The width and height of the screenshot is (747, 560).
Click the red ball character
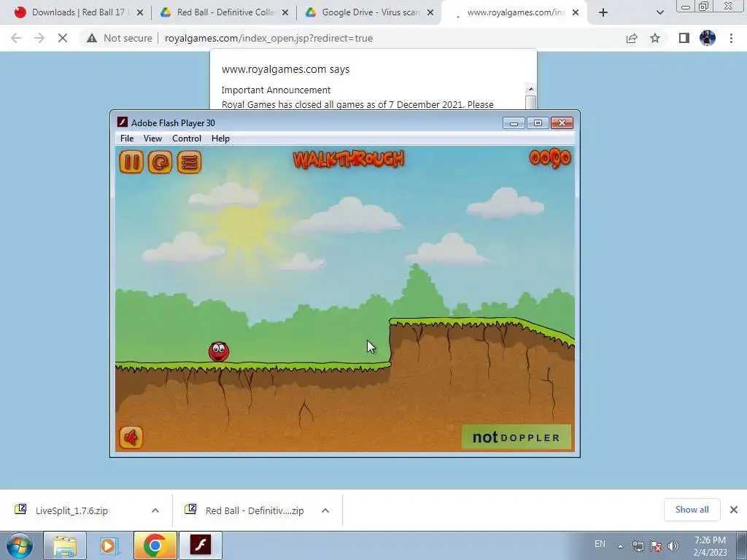[219, 351]
